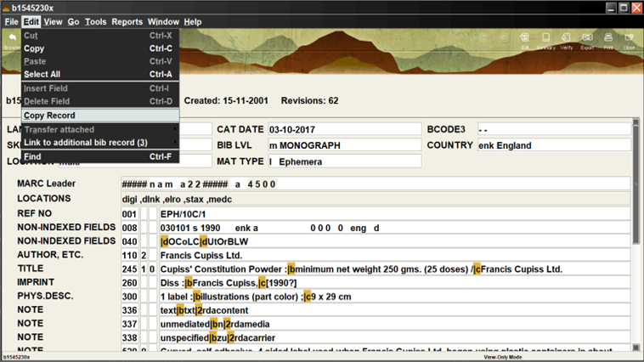
Task: Click the MAT TYPE Ephemera field
Action: tap(343, 161)
